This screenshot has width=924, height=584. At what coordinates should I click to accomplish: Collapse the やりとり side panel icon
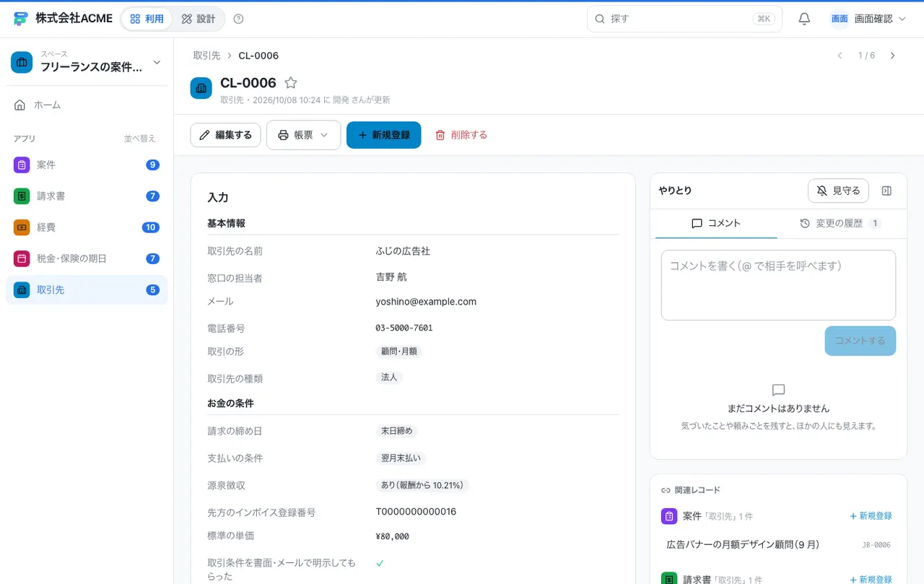[x=887, y=191]
